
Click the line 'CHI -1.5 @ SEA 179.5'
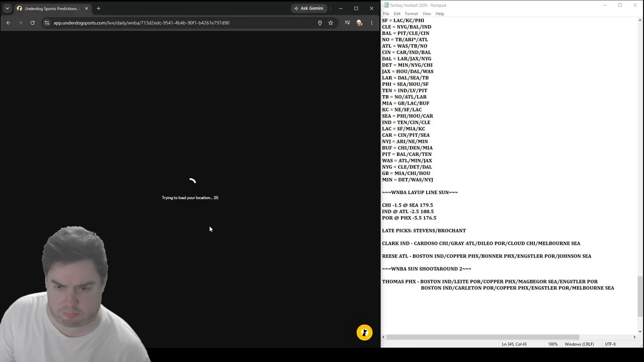408,205
